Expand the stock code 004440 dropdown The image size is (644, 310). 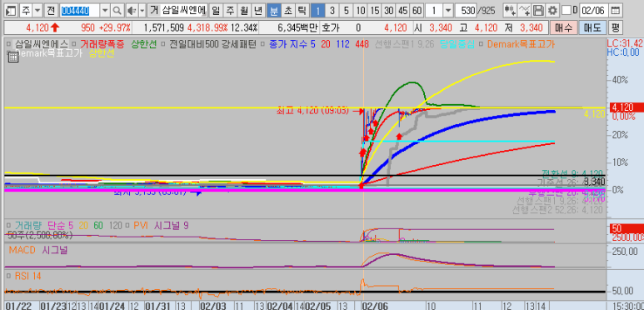[x=105, y=10]
